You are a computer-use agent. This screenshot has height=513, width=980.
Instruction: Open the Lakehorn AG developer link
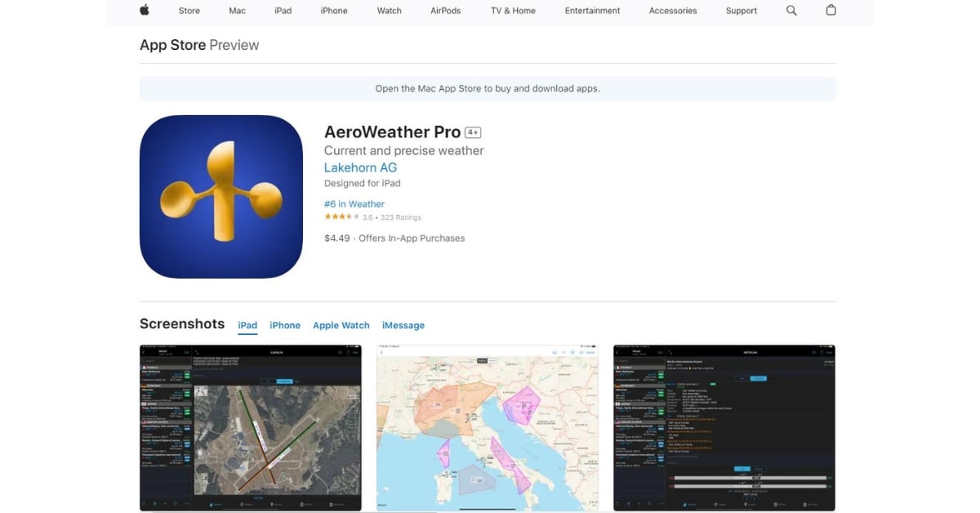360,167
